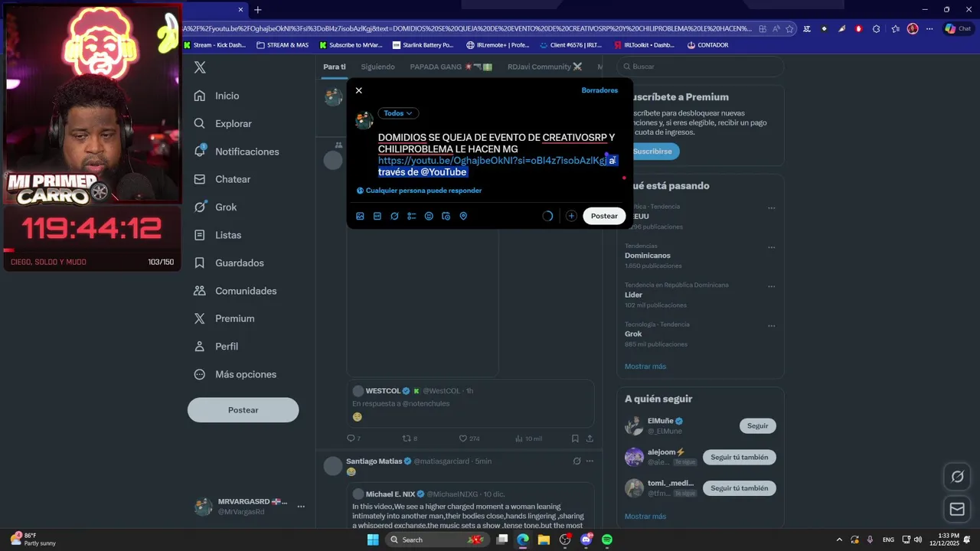Open floating messages button
The image size is (980, 551).
tap(957, 509)
